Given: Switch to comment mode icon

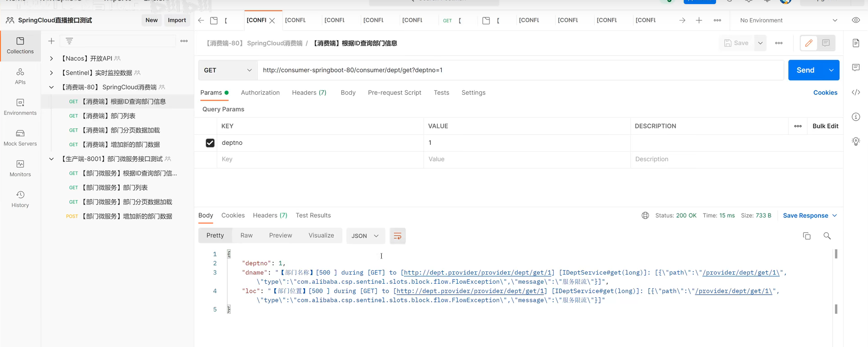Looking at the screenshot, I should (x=826, y=43).
